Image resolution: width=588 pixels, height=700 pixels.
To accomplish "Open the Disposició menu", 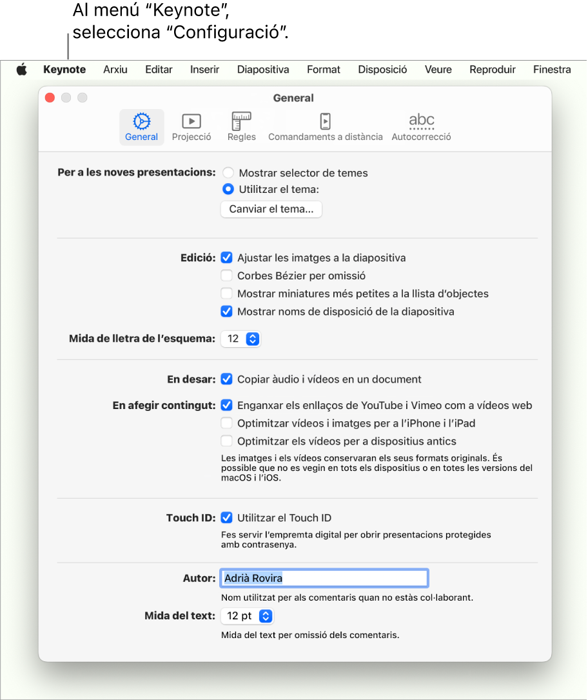I will click(382, 70).
